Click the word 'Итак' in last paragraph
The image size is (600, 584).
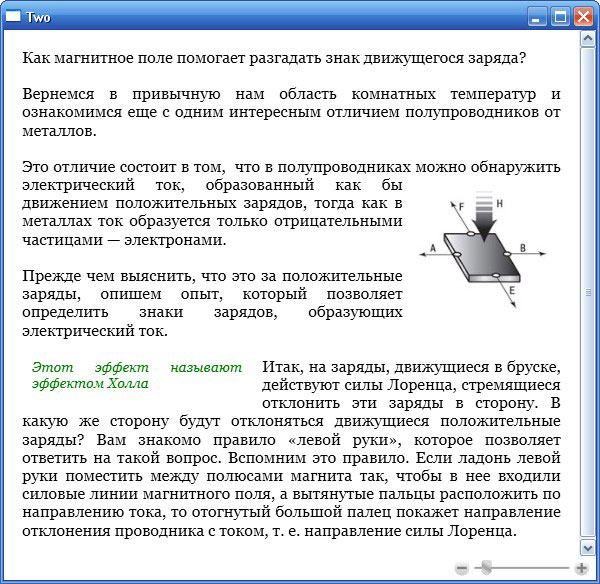(282, 367)
